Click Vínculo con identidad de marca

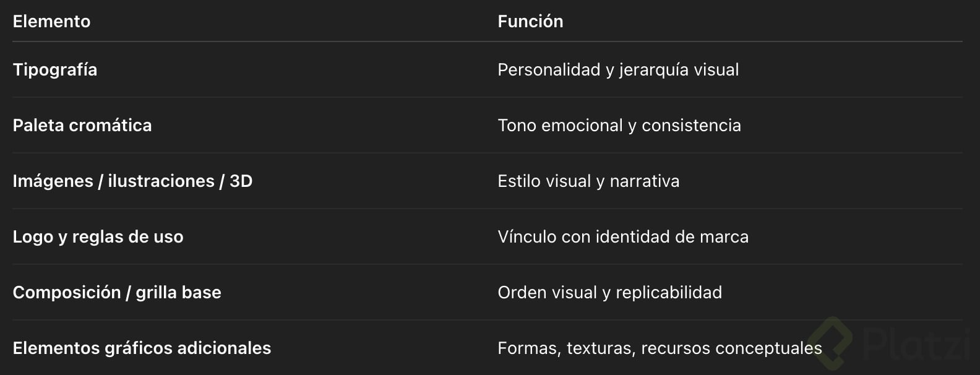point(623,237)
